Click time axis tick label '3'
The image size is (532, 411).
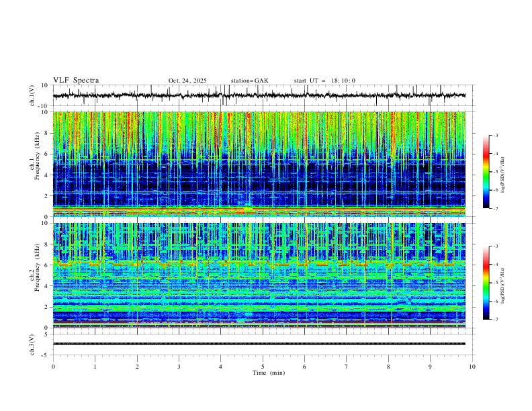click(179, 367)
